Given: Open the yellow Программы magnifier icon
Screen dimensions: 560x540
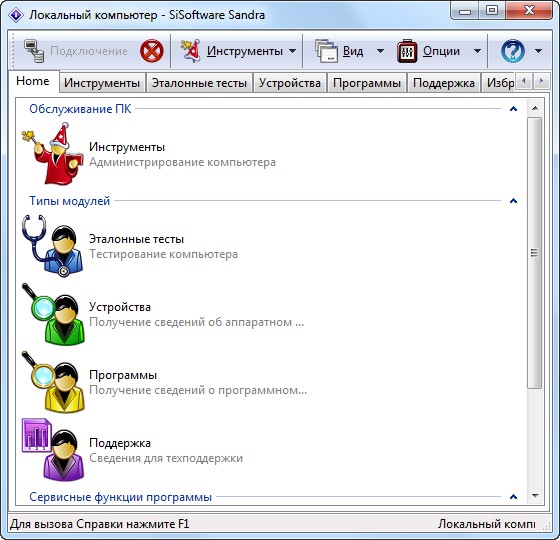Looking at the screenshot, I should [53, 382].
